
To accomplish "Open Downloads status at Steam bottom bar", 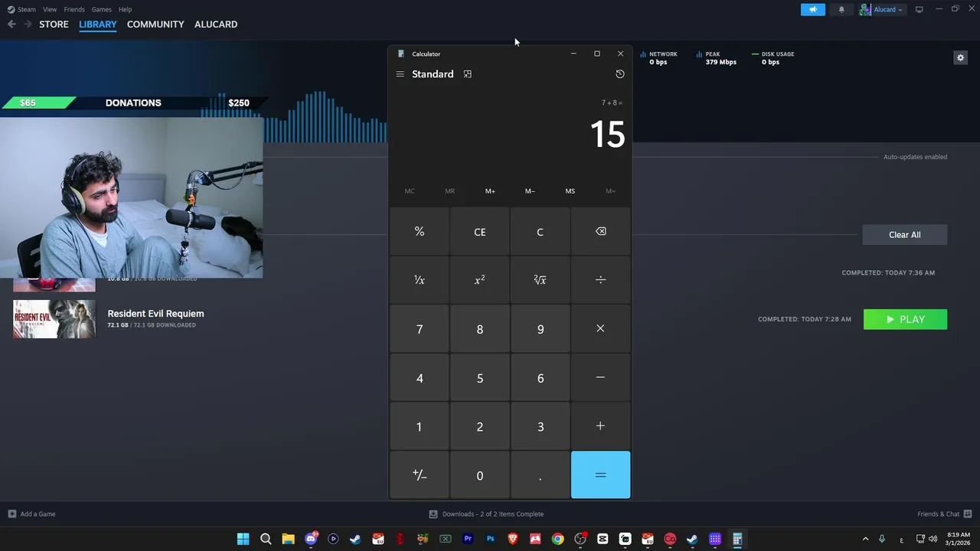I will click(486, 514).
